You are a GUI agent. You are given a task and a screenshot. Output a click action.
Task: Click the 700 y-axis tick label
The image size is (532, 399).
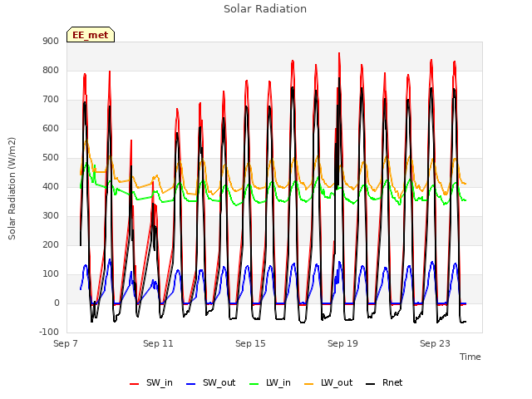(51, 100)
